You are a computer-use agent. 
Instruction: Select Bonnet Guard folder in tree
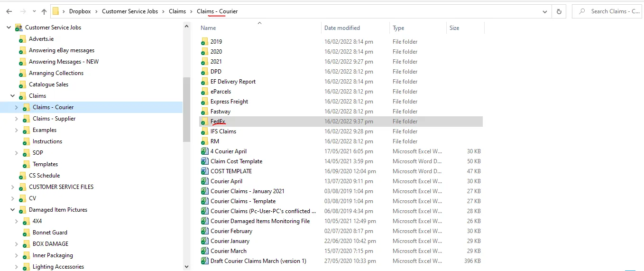click(50, 233)
